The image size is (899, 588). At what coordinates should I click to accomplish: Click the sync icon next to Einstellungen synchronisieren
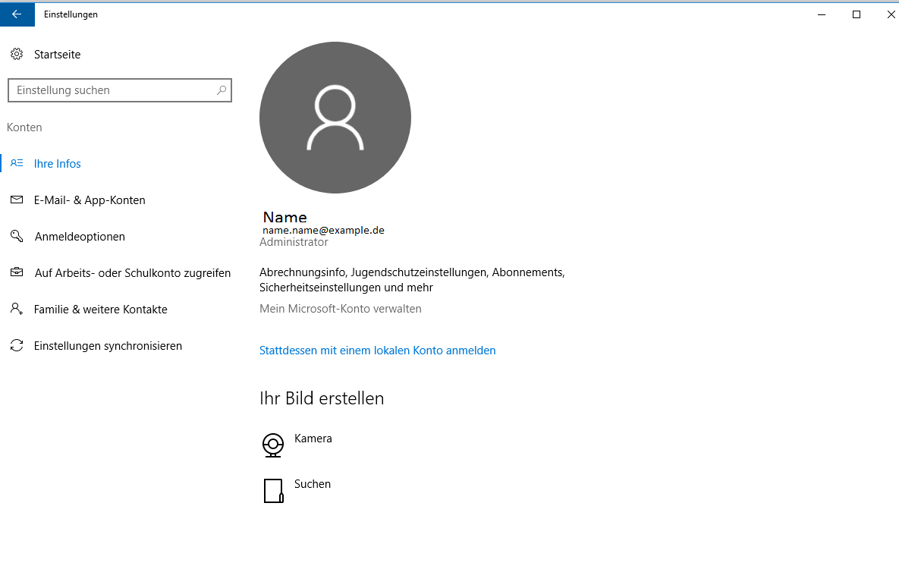click(17, 345)
